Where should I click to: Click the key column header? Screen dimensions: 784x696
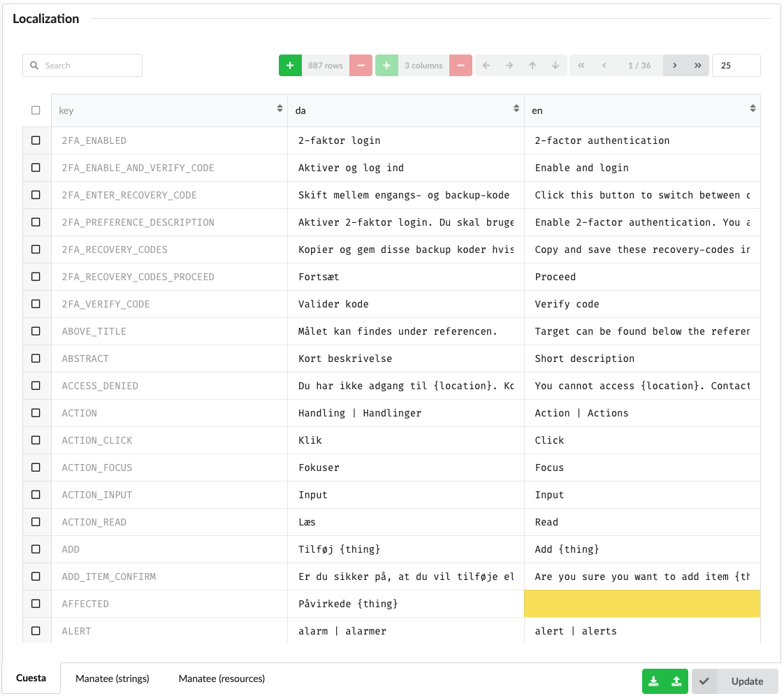170,110
